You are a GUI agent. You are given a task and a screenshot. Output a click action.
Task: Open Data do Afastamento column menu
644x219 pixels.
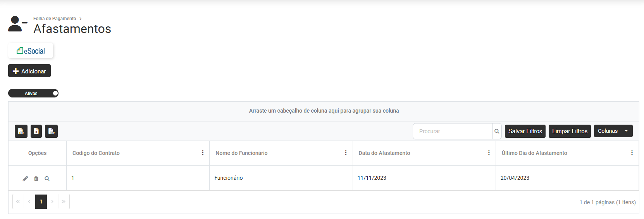click(489, 153)
